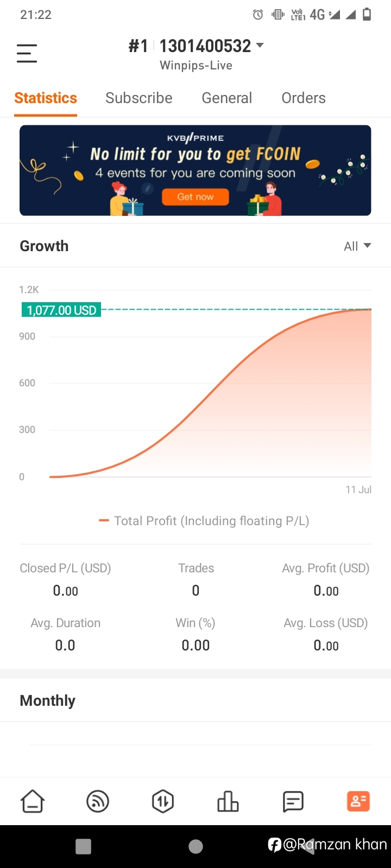Switch to the Subscribe tab
391x868 pixels.
[x=139, y=98]
